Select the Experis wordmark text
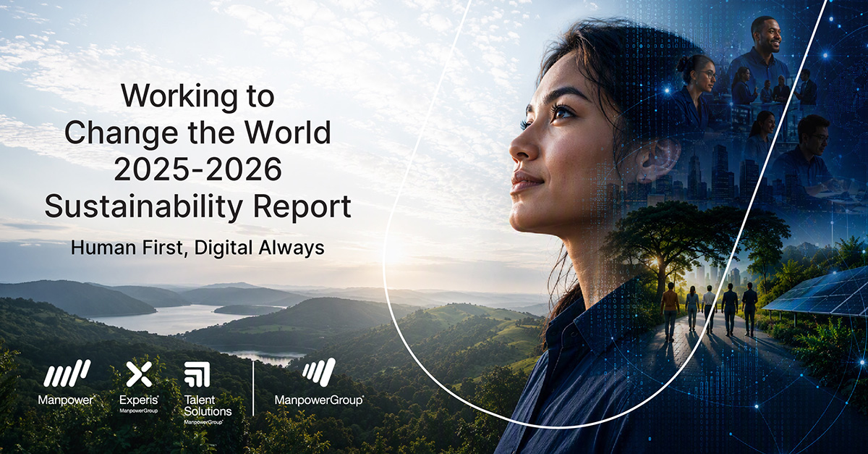 (139, 400)
